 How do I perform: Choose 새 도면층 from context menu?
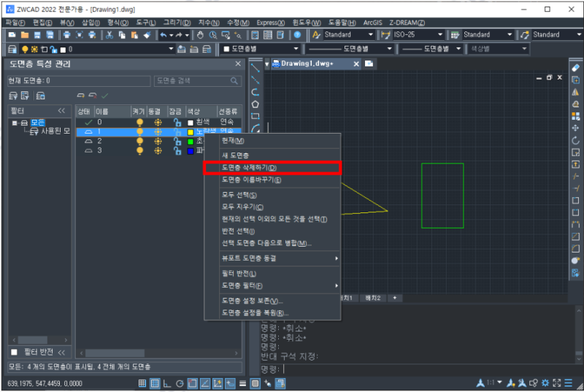click(x=272, y=155)
